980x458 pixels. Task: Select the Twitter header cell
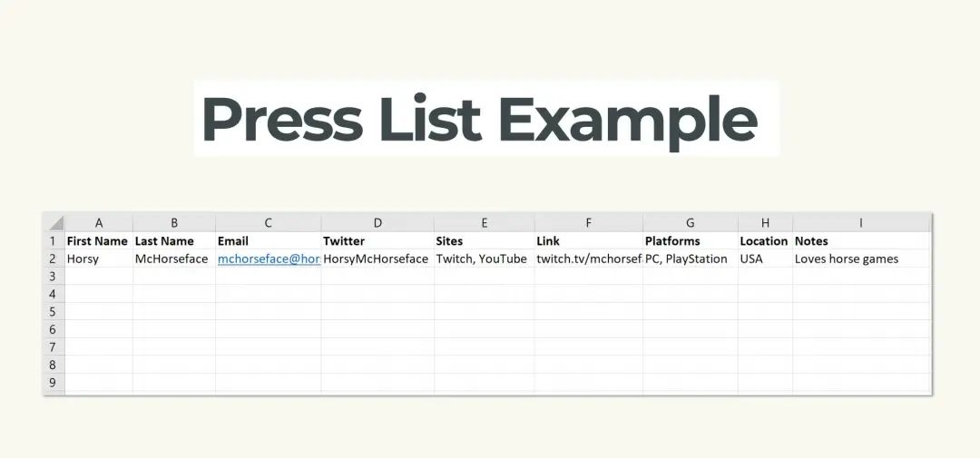pyautogui.click(x=377, y=241)
